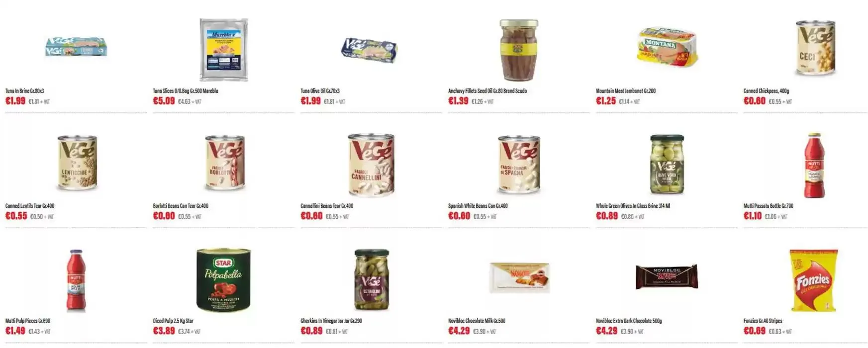Image resolution: width=868 pixels, height=348 pixels.
Task: Open the Star Polpabella diced pulp can
Action: click(223, 280)
